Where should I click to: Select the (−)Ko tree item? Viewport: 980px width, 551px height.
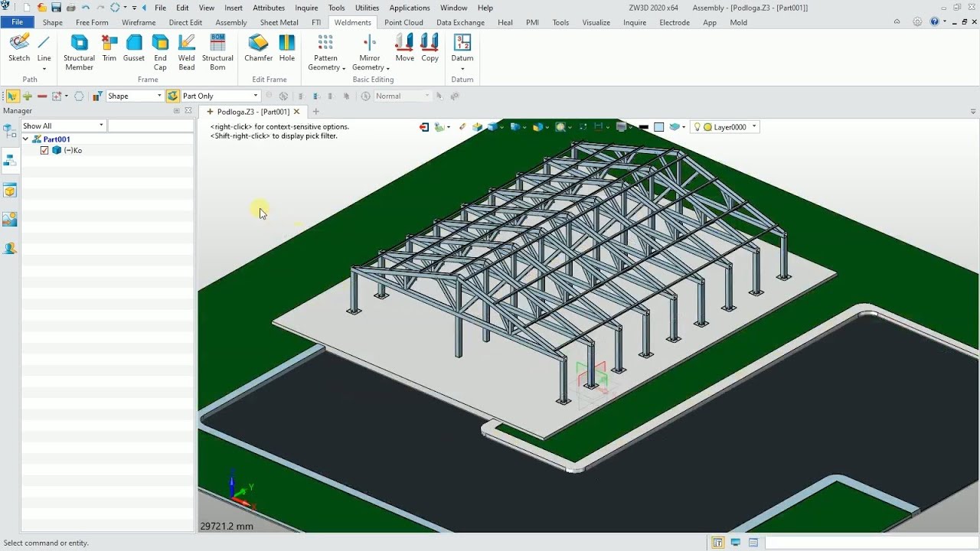73,151
